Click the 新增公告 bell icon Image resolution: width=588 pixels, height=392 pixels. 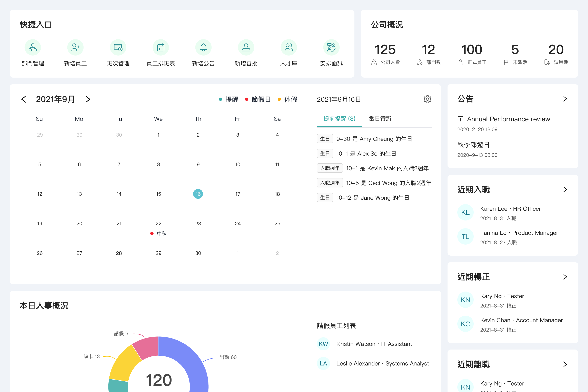point(204,47)
